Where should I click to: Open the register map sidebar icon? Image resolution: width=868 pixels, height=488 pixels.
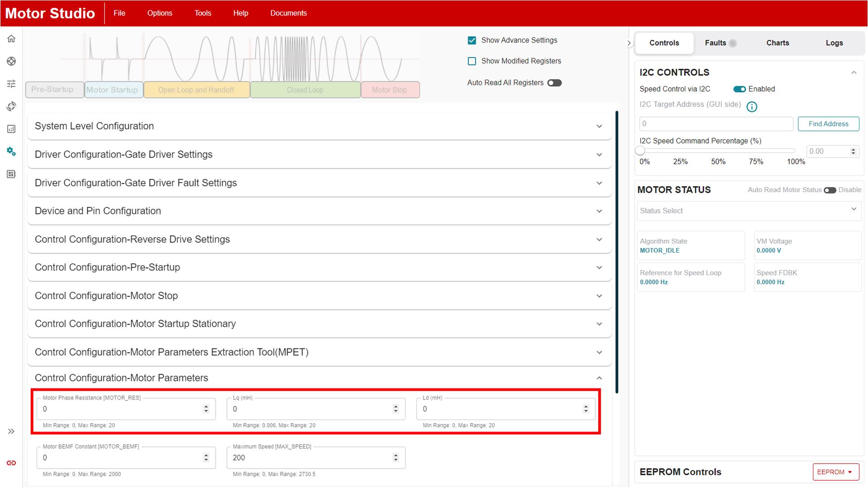tap(11, 174)
